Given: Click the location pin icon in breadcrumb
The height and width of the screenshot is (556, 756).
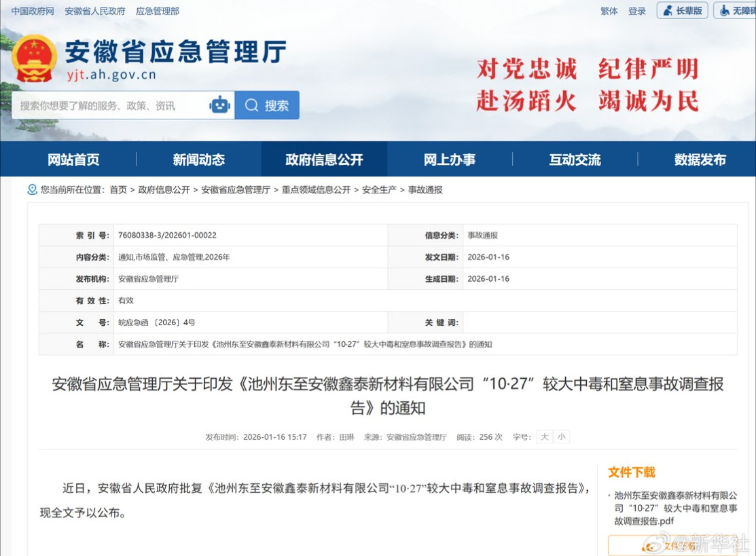Looking at the screenshot, I should [32, 189].
